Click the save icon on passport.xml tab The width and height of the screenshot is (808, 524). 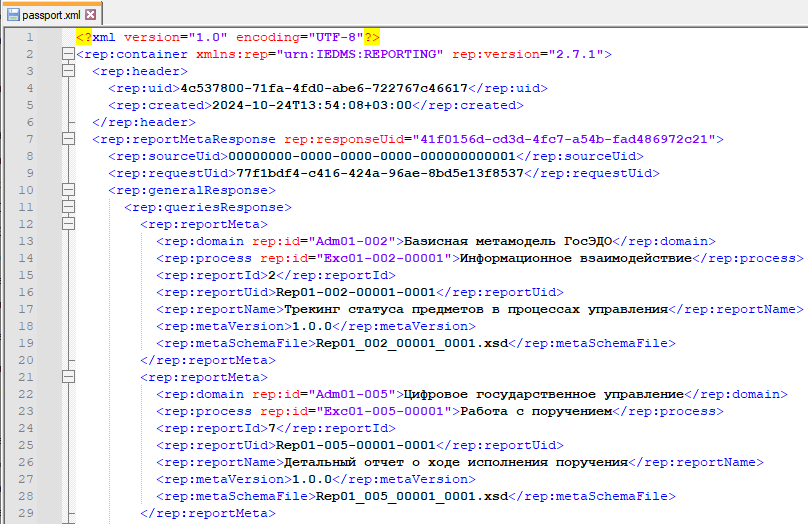pyautogui.click(x=13, y=14)
